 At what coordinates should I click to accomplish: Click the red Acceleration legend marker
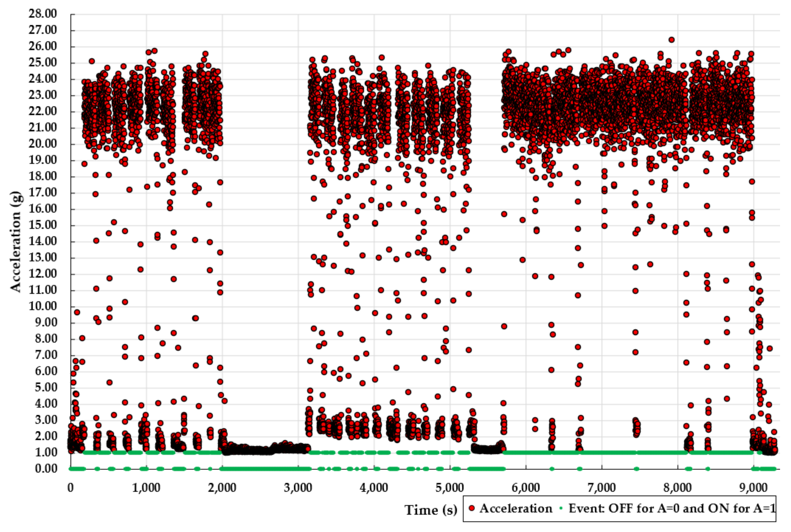[471, 508]
